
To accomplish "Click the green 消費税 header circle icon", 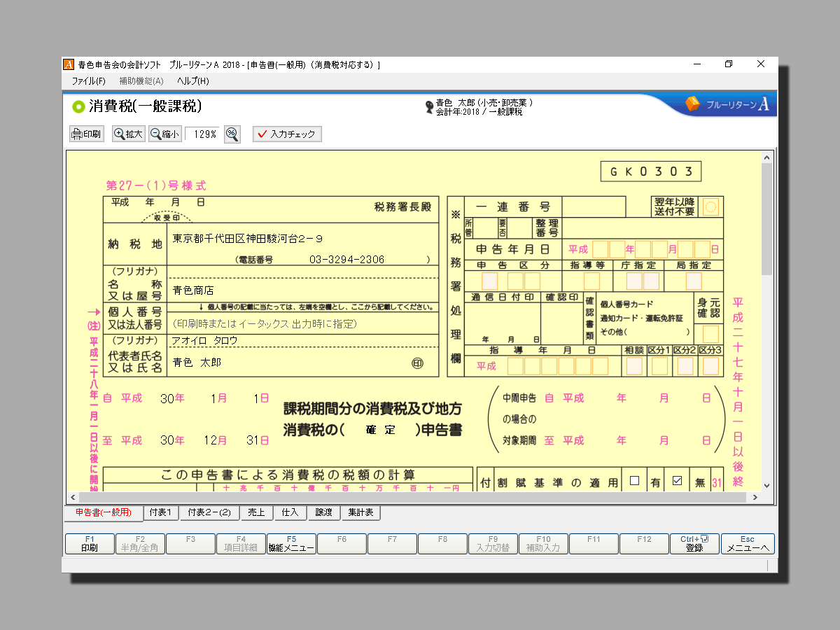I will (79, 107).
